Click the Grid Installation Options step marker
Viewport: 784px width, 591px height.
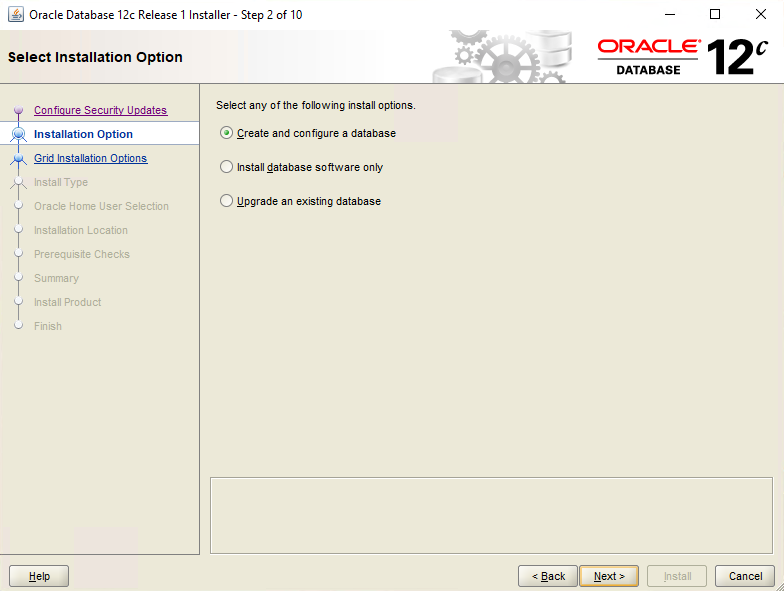click(x=18, y=159)
